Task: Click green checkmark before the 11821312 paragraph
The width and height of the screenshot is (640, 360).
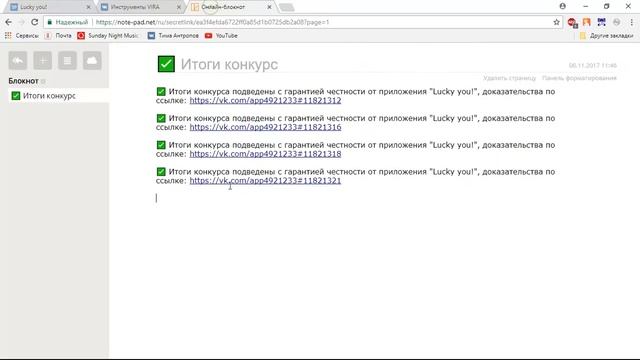Action: 161,91
